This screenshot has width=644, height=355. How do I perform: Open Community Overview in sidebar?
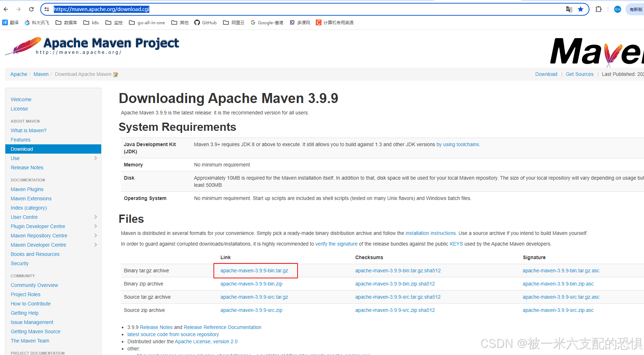34,285
